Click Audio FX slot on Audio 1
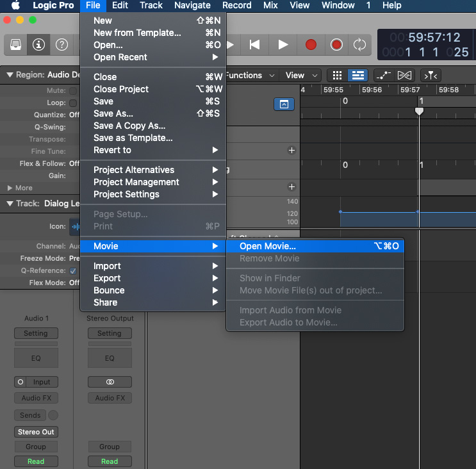 tap(36, 398)
